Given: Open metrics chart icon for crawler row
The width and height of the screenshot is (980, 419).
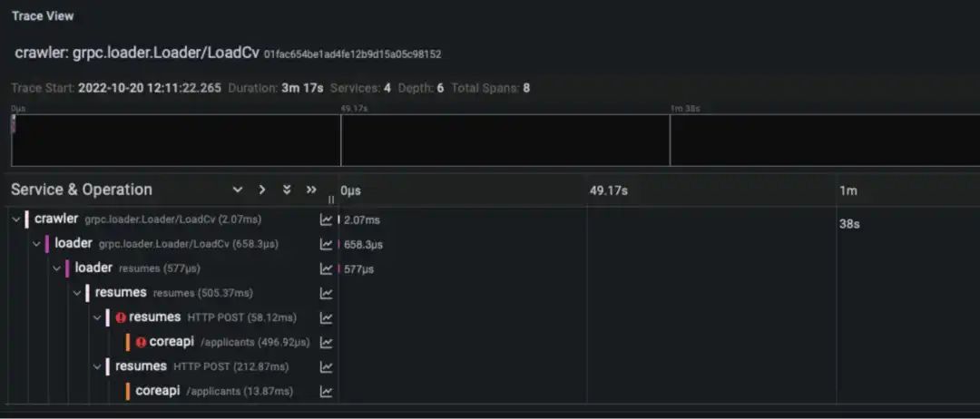Looking at the screenshot, I should coord(327,219).
